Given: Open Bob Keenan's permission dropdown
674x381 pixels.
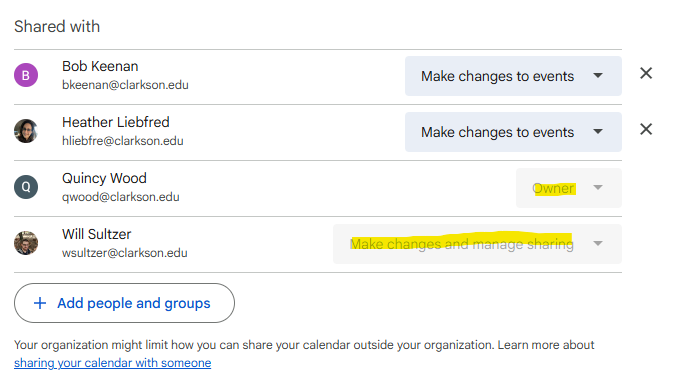Looking at the screenshot, I should [513, 76].
